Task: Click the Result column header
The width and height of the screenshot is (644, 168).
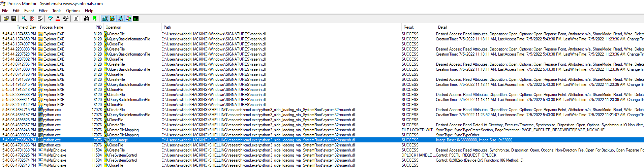Action: coord(418,27)
